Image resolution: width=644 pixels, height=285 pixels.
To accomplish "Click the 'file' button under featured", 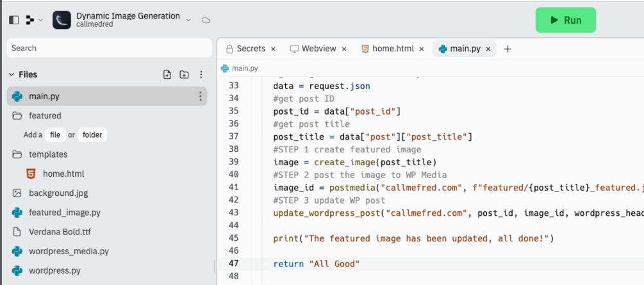I will click(x=55, y=135).
